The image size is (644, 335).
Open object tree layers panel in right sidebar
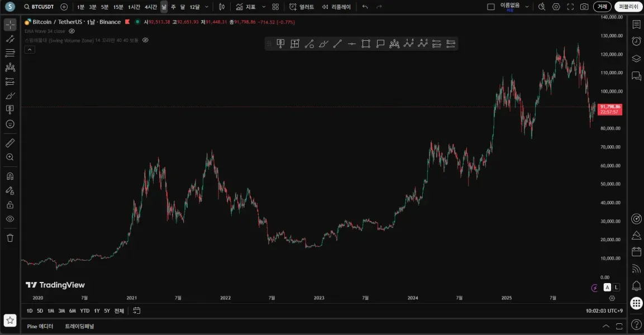[636, 59]
